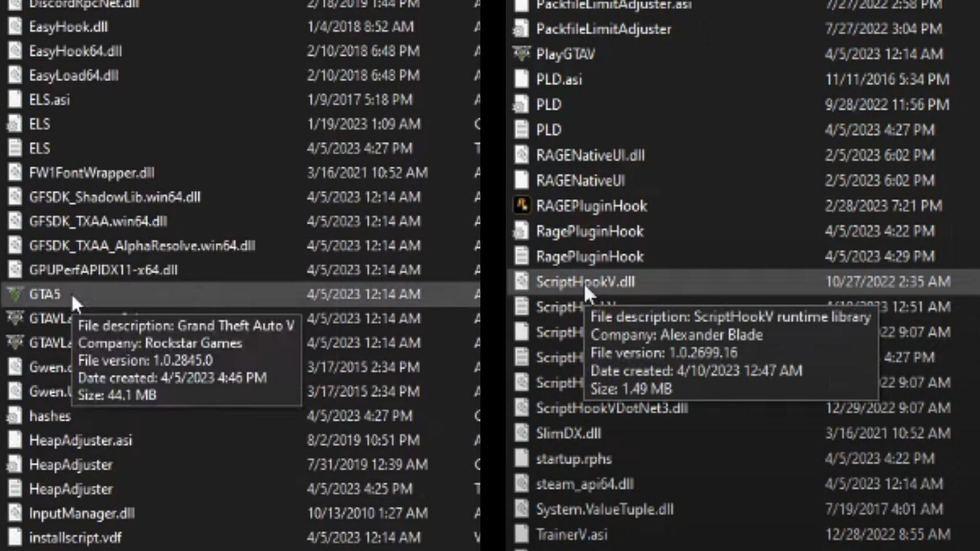Viewport: 980px width, 551px height.
Task: Select the PLD.asi file name
Action: [559, 79]
